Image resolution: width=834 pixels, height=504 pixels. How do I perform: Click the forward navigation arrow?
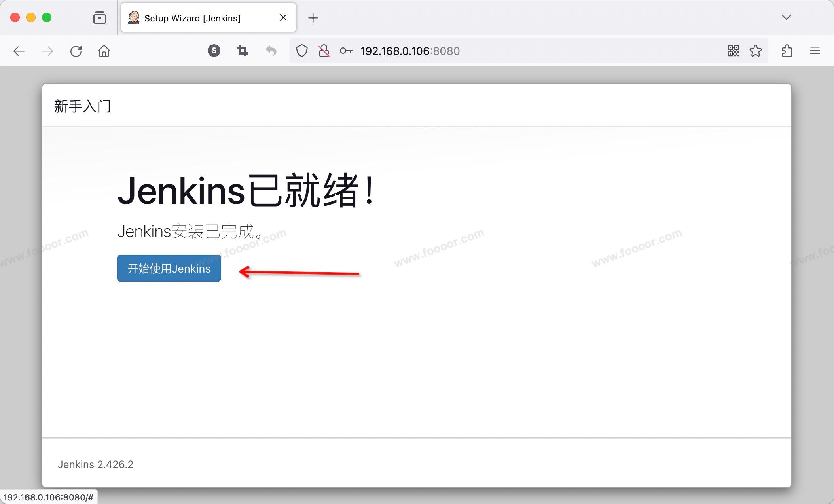point(47,51)
